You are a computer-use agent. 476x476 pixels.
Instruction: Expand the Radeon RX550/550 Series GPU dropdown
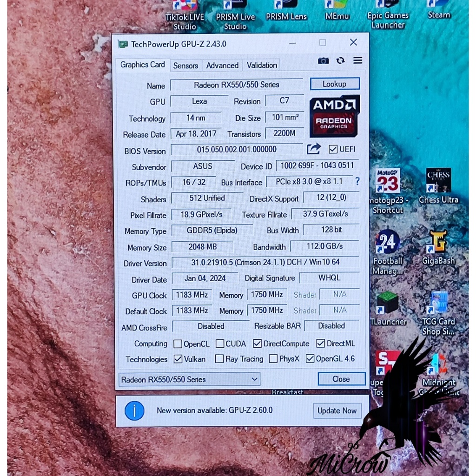(190, 379)
